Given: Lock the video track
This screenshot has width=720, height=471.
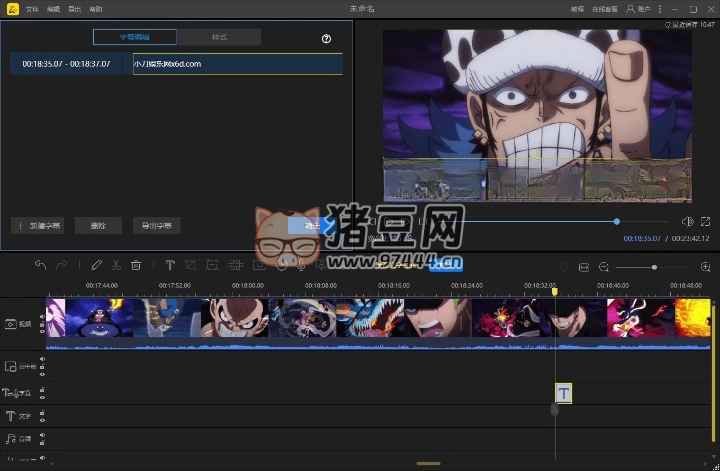Looking at the screenshot, I should [42, 324].
